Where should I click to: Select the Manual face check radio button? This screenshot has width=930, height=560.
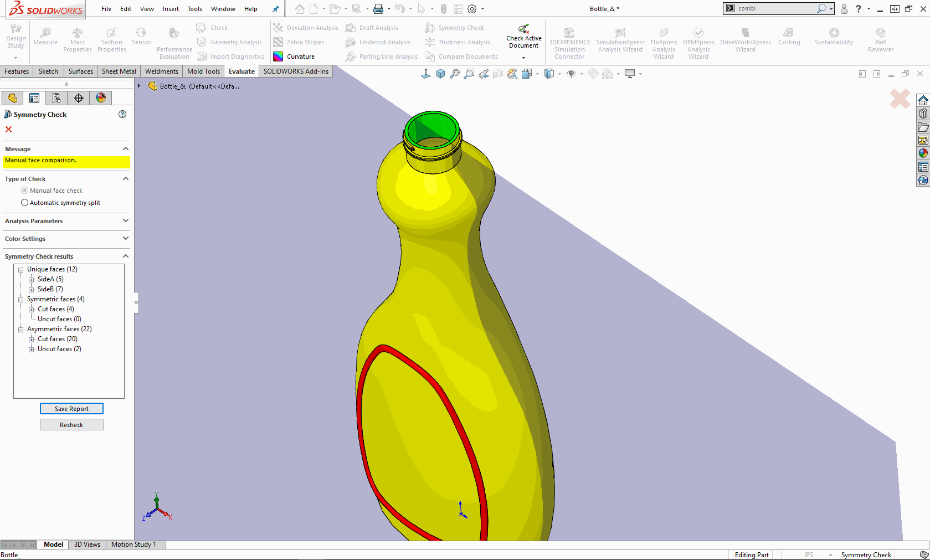click(x=24, y=190)
